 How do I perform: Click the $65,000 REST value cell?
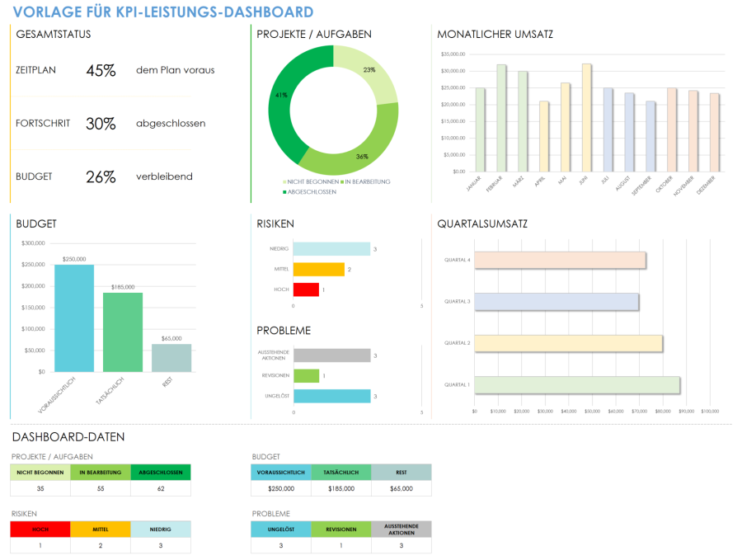pos(402,487)
